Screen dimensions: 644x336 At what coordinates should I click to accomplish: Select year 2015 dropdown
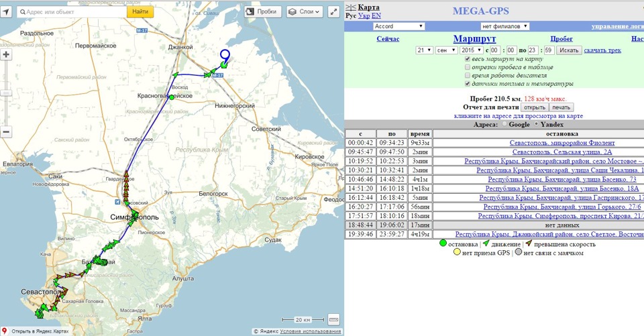point(471,50)
